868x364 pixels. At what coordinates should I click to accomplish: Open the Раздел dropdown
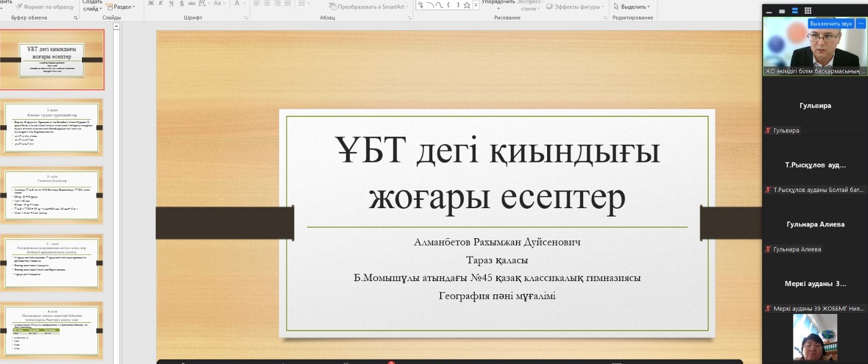(119, 7)
